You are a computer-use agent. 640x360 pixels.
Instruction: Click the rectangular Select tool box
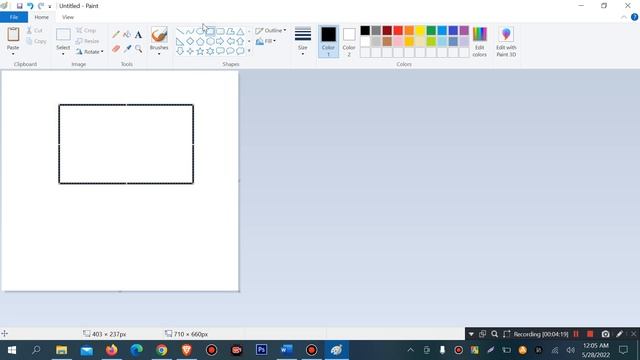coord(63,35)
